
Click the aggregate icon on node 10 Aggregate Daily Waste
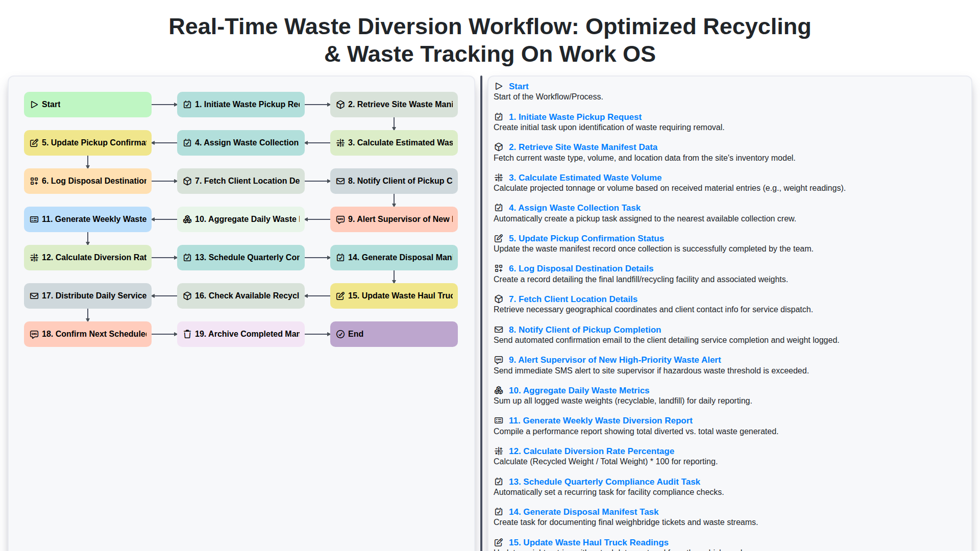(187, 219)
